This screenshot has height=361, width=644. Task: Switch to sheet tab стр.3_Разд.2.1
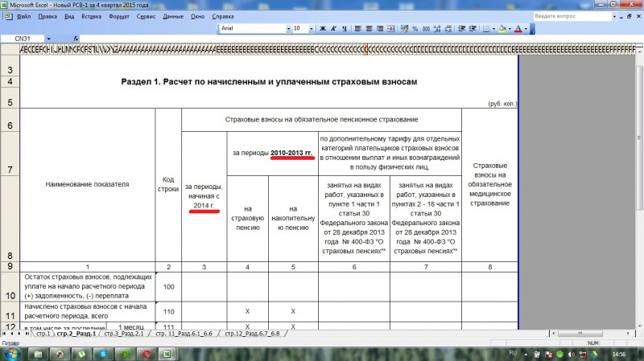128,334
